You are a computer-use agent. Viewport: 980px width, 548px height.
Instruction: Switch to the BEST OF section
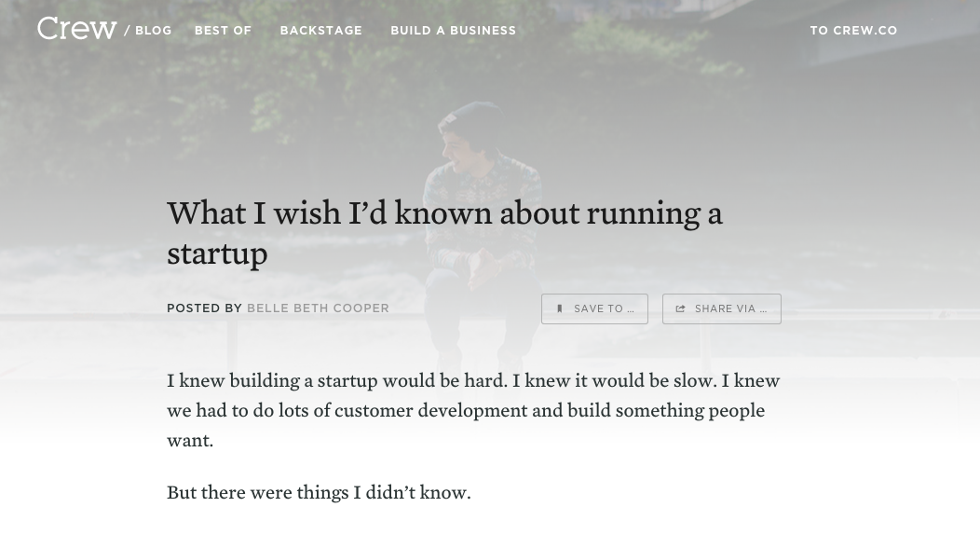(223, 30)
